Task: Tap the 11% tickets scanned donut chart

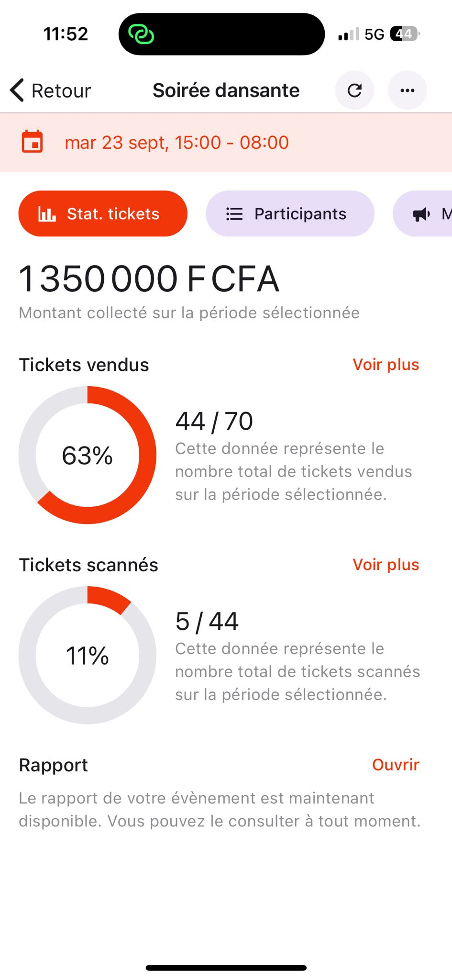Action: [88, 655]
